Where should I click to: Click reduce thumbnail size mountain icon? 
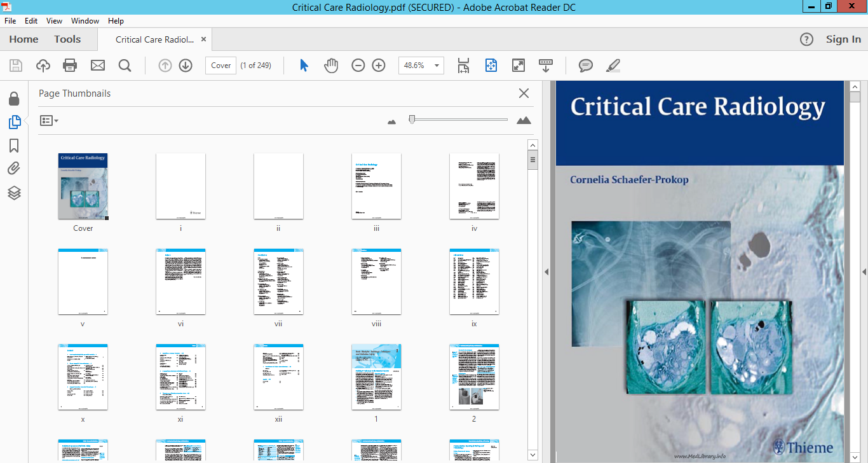pyautogui.click(x=391, y=121)
